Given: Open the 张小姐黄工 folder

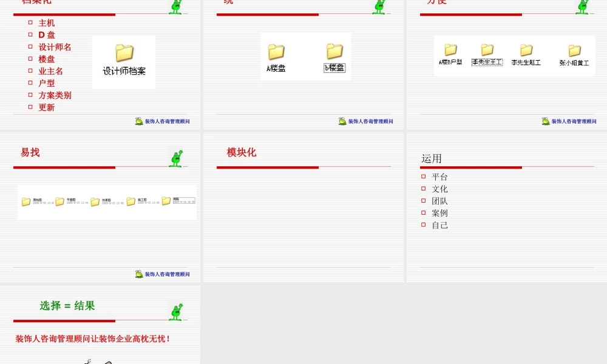Looking at the screenshot, I should (574, 50).
